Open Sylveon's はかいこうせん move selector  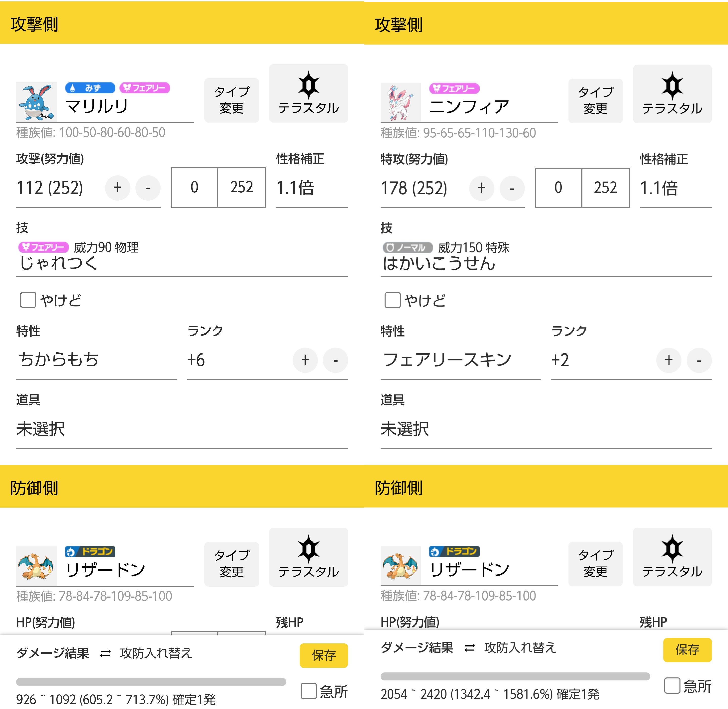click(x=546, y=263)
